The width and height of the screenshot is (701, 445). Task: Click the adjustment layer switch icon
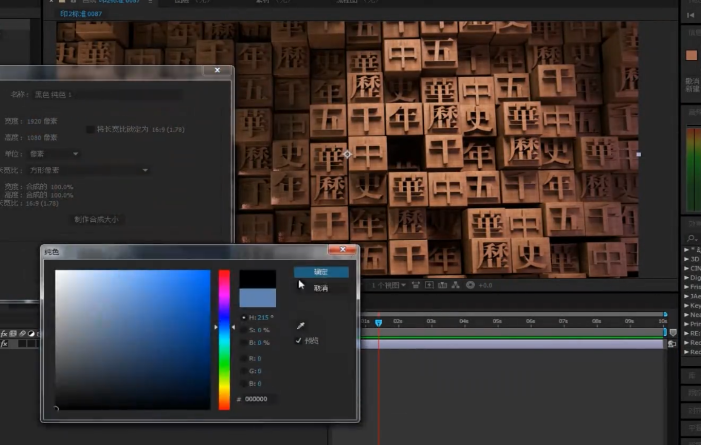point(31,334)
